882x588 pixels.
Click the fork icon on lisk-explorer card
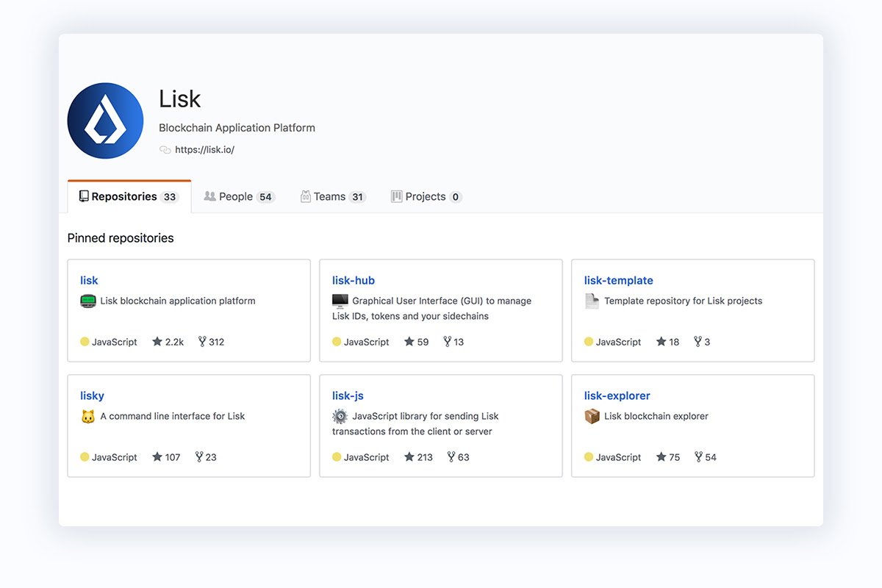coord(698,456)
